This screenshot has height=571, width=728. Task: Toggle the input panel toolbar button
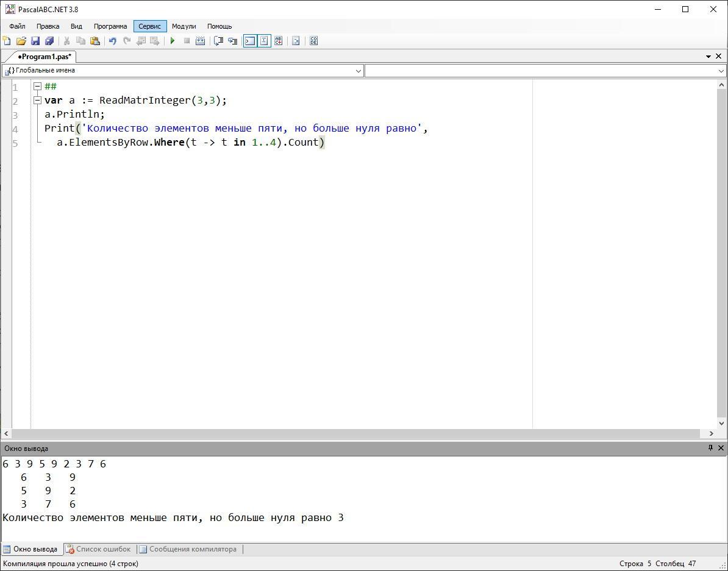pyautogui.click(x=264, y=41)
